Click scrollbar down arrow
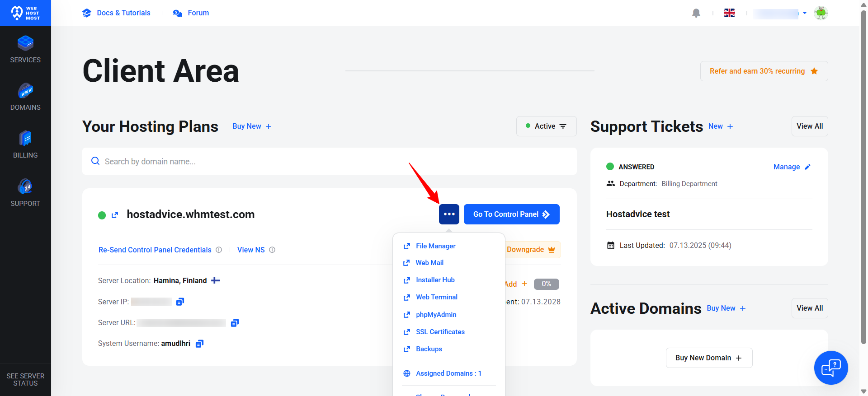 (863, 391)
